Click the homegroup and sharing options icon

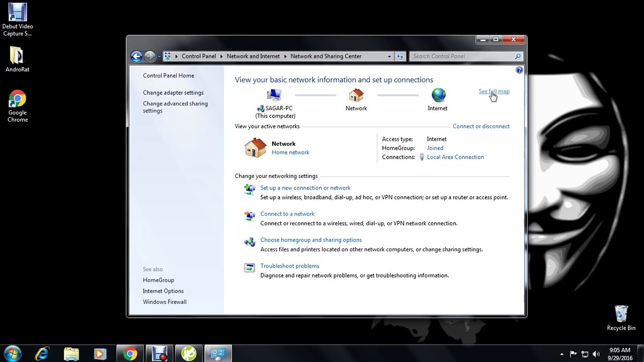[250, 242]
